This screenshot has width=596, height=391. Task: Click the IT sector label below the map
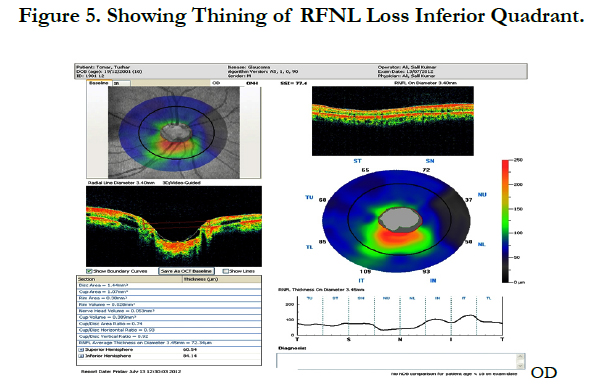(361, 280)
